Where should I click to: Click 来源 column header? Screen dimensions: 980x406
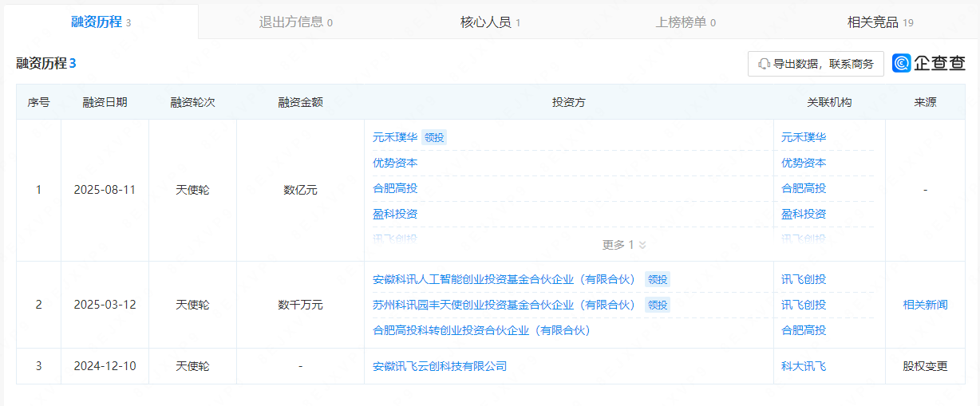click(926, 102)
